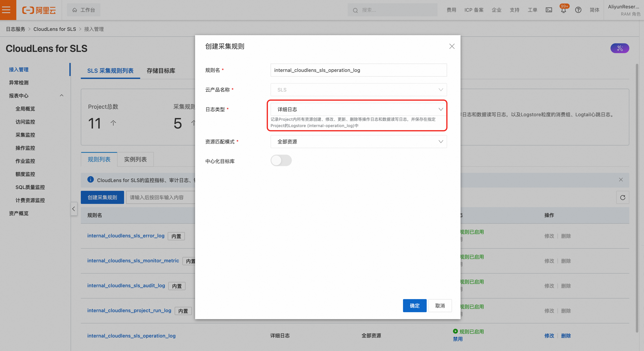Viewport: 644px width, 351px height.
Task: Open the 企业 top menu
Action: click(496, 10)
